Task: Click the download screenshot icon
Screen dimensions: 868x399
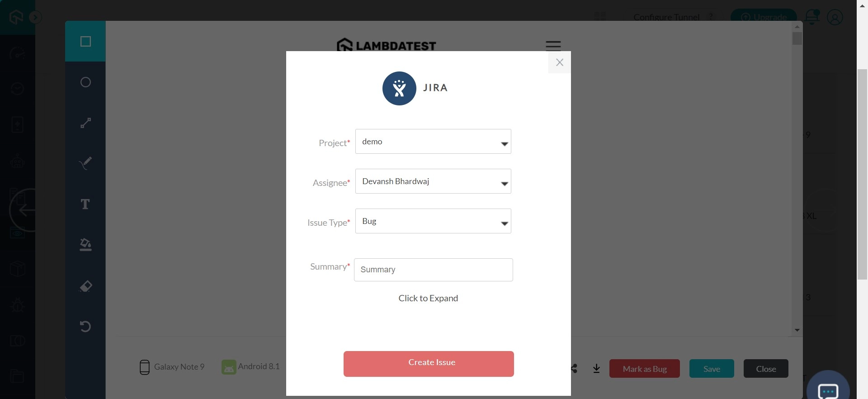Action: (x=596, y=369)
